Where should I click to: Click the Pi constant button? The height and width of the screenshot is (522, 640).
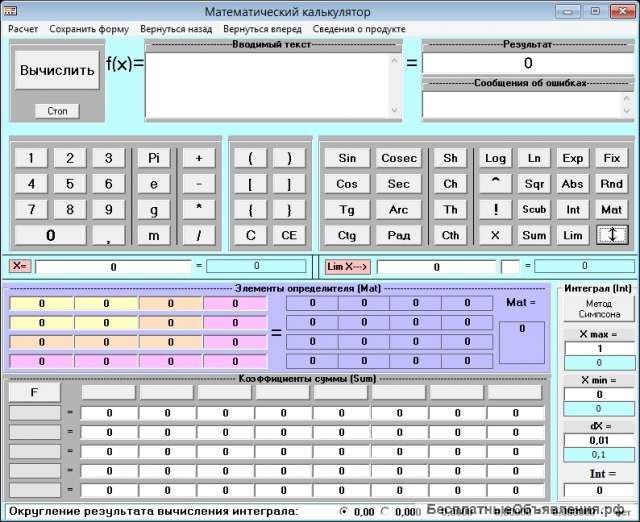point(154,158)
